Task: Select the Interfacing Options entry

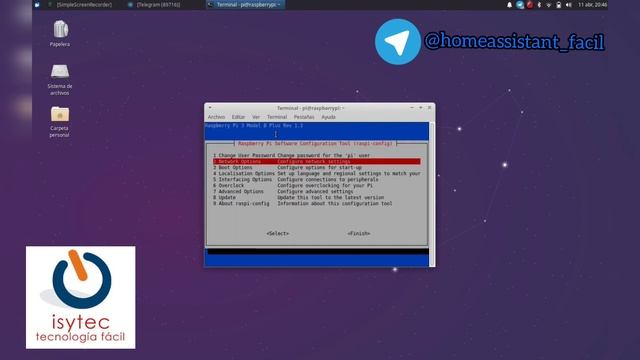Action: [316, 180]
